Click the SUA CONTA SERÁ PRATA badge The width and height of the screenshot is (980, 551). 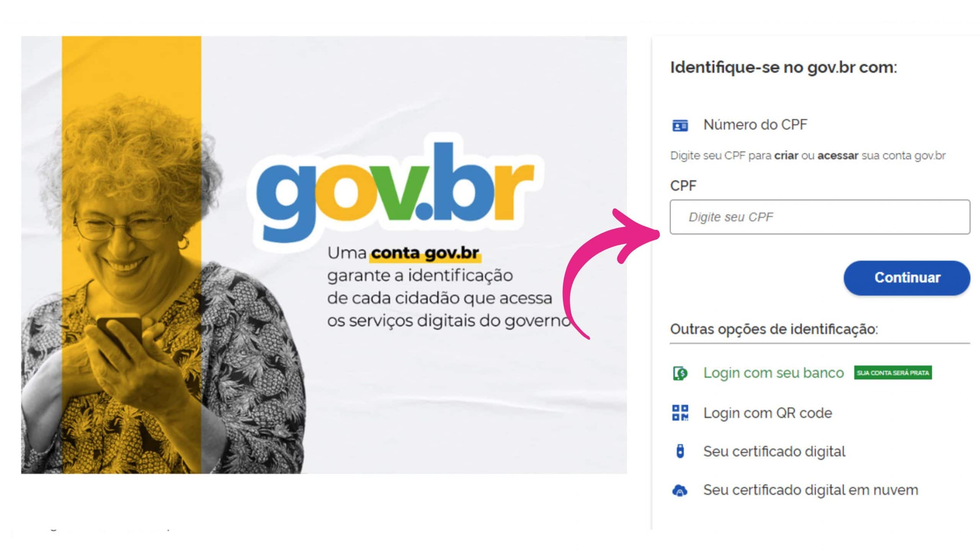pos(893,373)
